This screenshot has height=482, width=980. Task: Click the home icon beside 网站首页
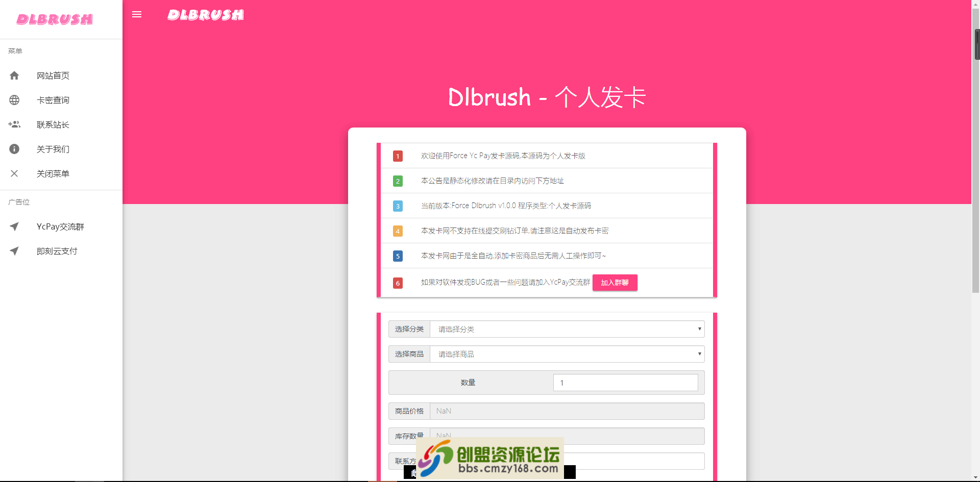pyautogui.click(x=14, y=75)
